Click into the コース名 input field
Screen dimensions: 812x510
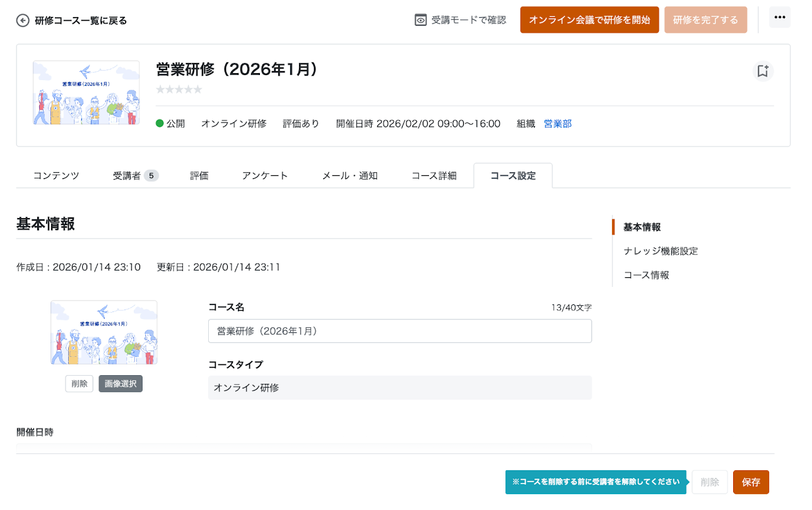[x=400, y=331]
